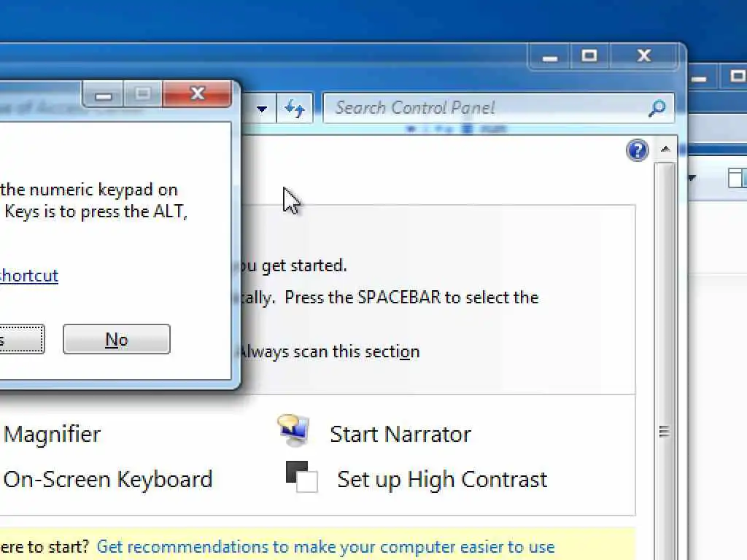
Task: Click the vertical scrollbar thumb
Action: point(664,431)
